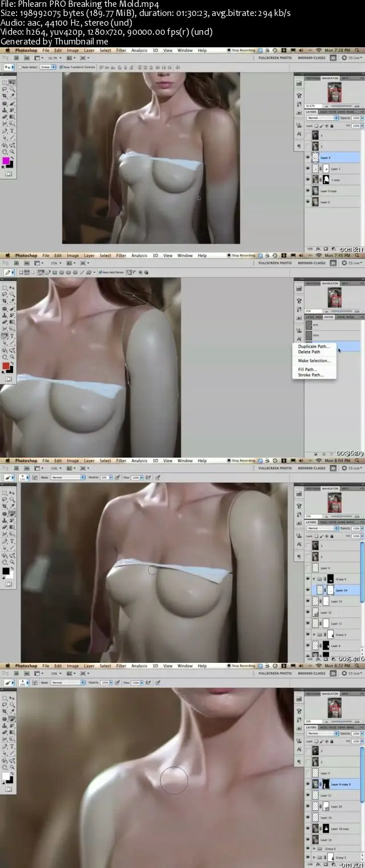The height and width of the screenshot is (868, 365).
Task: Enable the Auto-Select checkbox
Action: pos(21,67)
